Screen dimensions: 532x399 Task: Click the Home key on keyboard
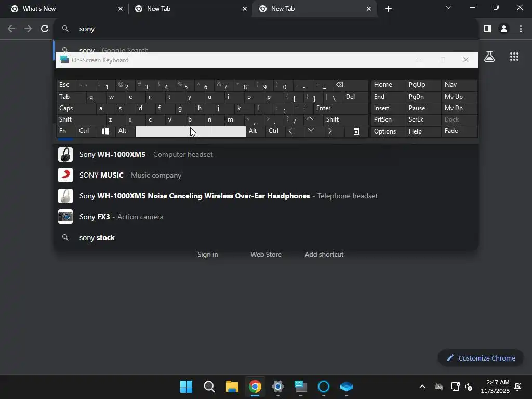(388, 85)
